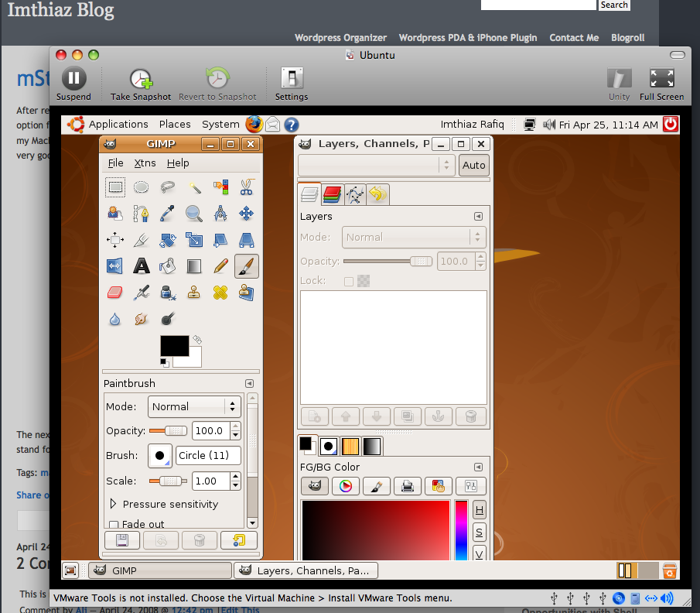Select the Blur/Sharpen droplet tool

115,319
